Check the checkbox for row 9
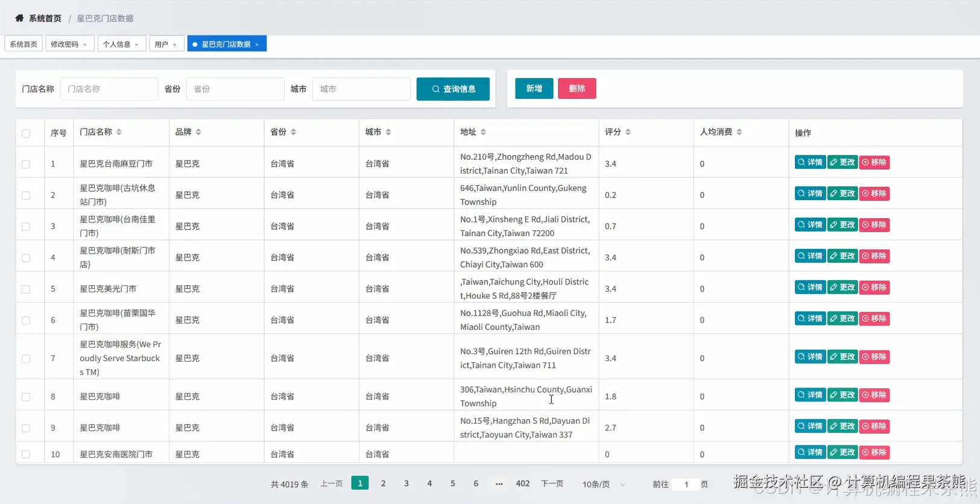Viewport: 980px width, 504px height. (x=26, y=428)
